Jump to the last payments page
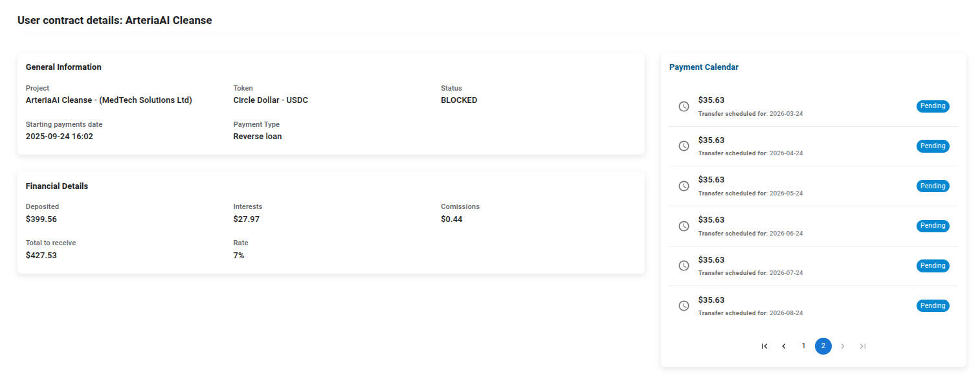980x385 pixels. pyautogui.click(x=862, y=346)
